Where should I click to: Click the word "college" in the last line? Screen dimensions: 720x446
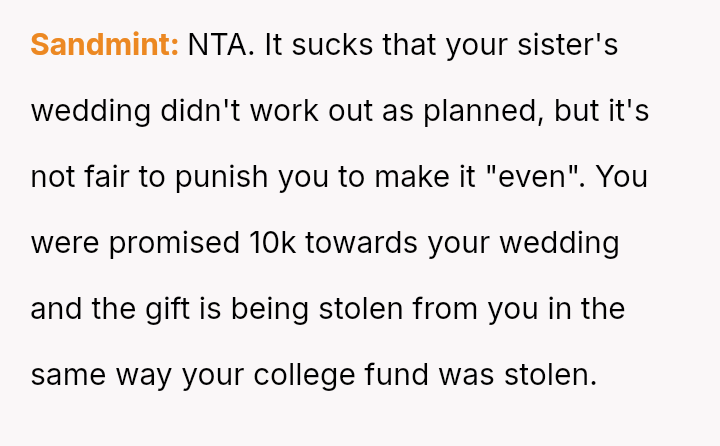[x=298, y=375]
